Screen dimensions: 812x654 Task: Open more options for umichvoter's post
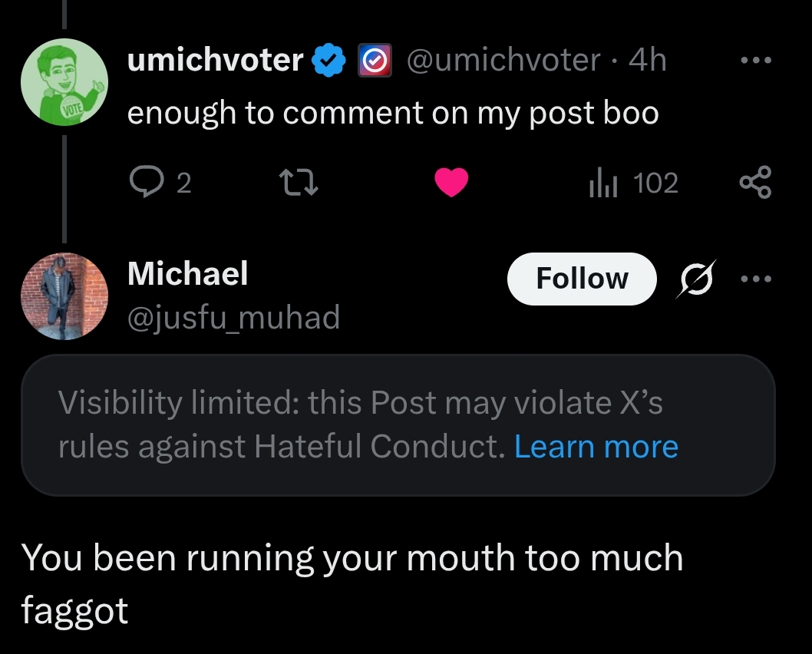(755, 59)
